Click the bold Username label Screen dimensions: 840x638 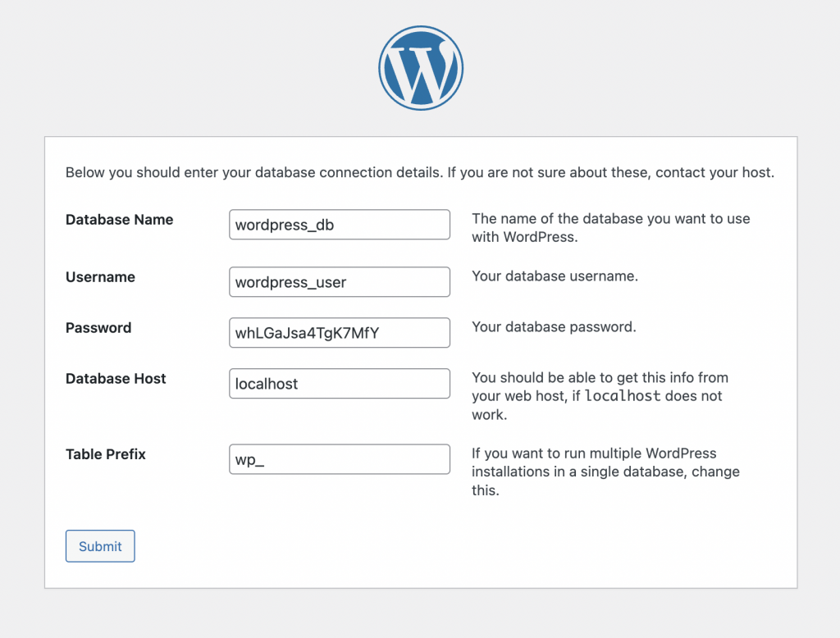click(100, 277)
